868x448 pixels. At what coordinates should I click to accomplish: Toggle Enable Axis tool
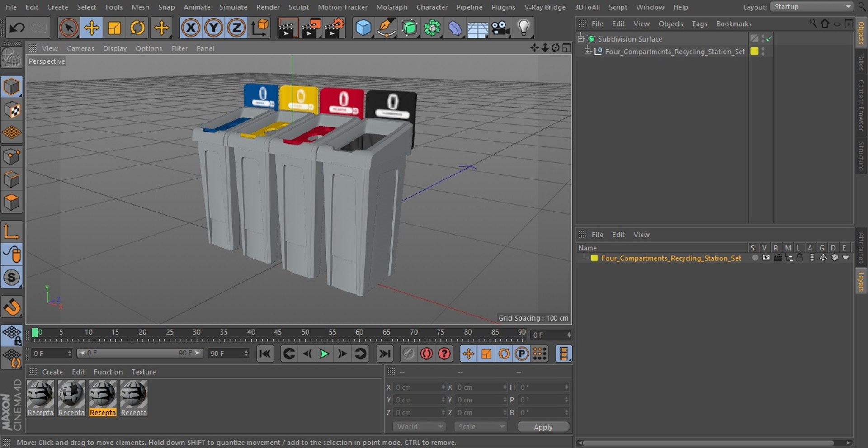click(x=12, y=231)
